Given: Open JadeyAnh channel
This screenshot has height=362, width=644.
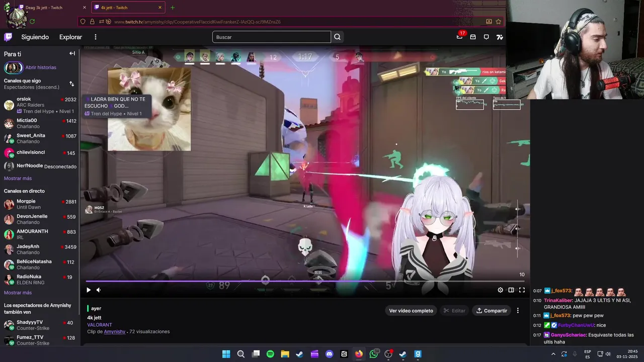Looking at the screenshot, I should [x=40, y=249].
